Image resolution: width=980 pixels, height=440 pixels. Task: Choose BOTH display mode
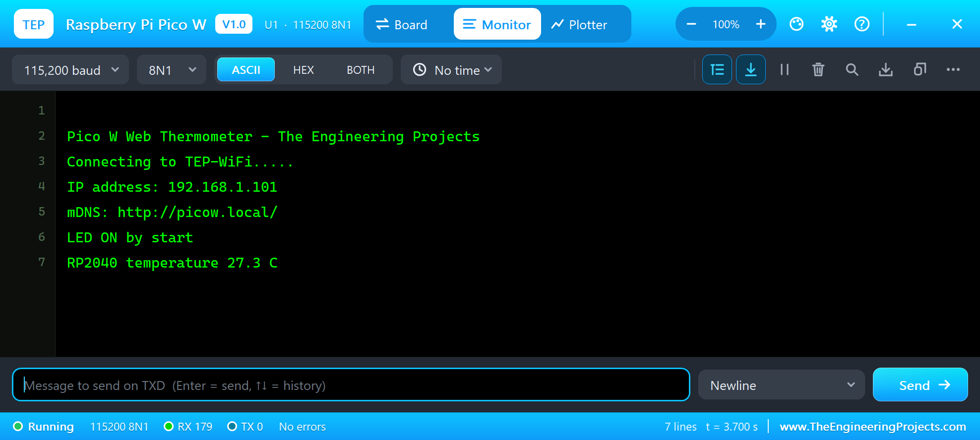click(361, 70)
